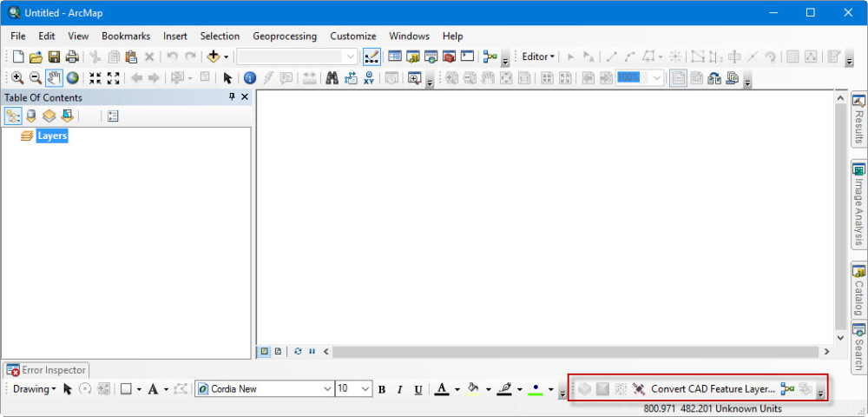Open a map document with the folder icon
This screenshot has width=868, height=417.
(36, 56)
